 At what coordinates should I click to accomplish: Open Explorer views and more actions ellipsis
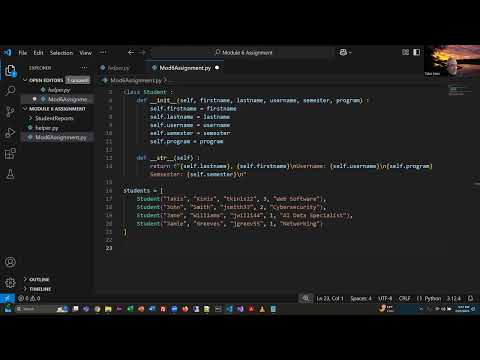84,68
